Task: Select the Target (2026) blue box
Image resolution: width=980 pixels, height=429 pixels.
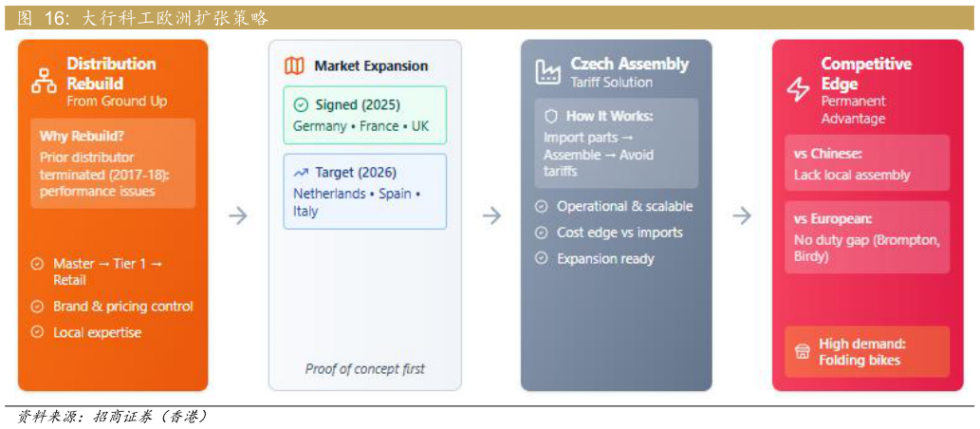Action: click(x=364, y=191)
